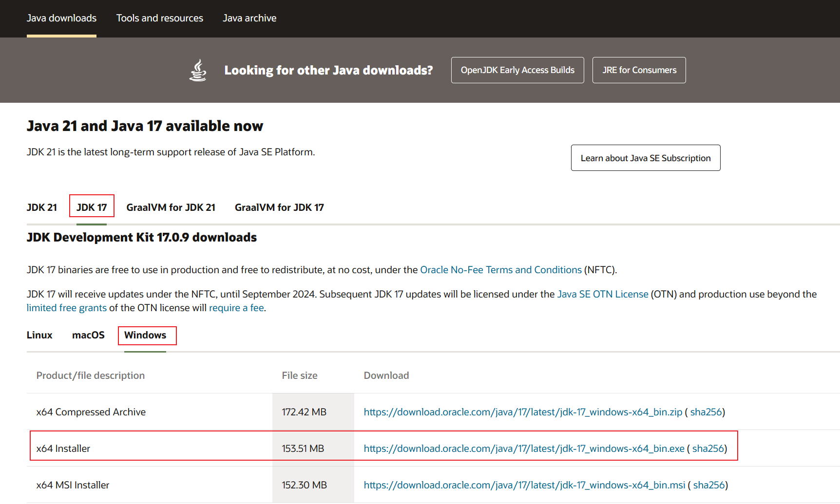Download the jdk-17_windows-x64_bin.msi link
This screenshot has height=504, width=840.
coord(524,485)
